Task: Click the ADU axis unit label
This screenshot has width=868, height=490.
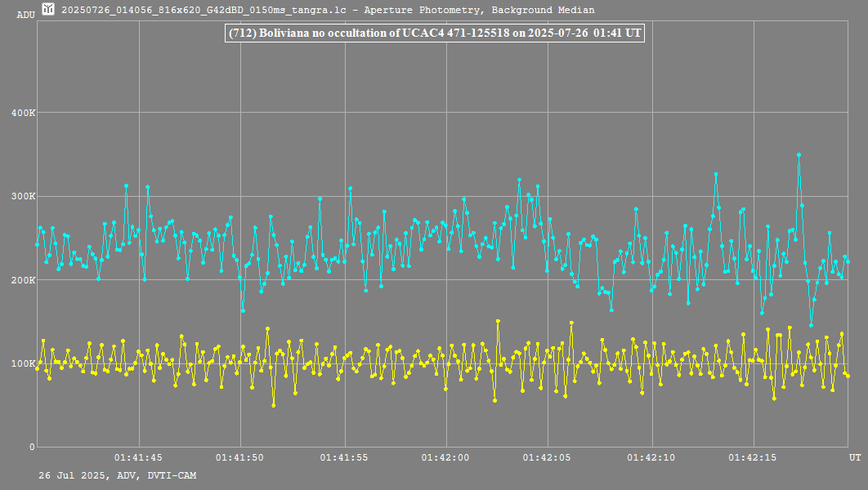Action: coord(26,15)
